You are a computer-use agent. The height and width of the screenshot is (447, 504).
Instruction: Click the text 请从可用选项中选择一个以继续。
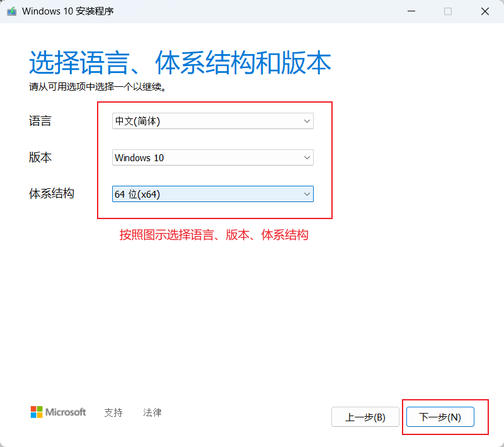98,87
